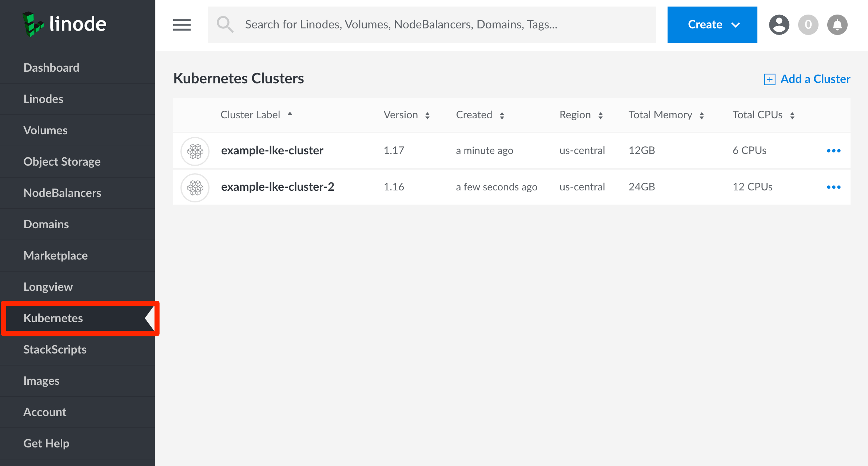
Task: Click the hamburger menu icon
Action: 182,25
